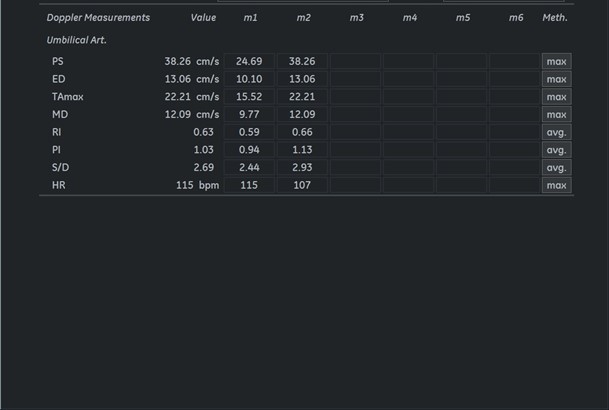609x410 pixels.
Task: Click the ED result 13.06 cm/s
Action: tap(192, 79)
